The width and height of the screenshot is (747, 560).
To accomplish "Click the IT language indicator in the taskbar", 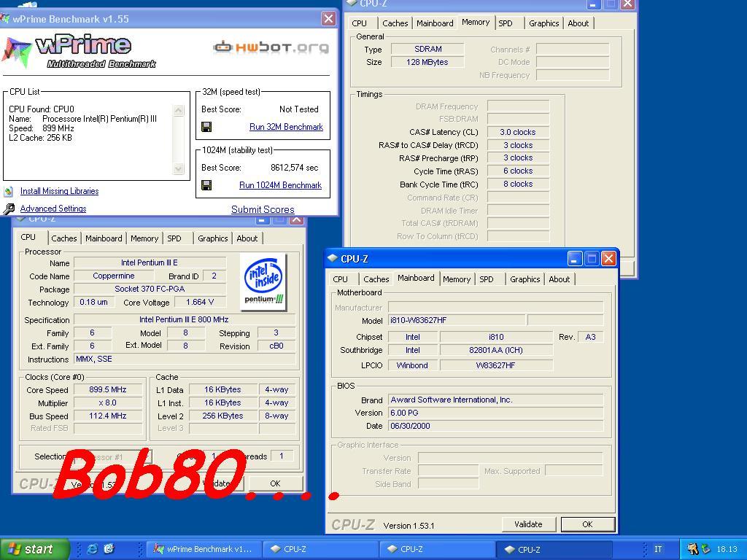I will tap(657, 549).
